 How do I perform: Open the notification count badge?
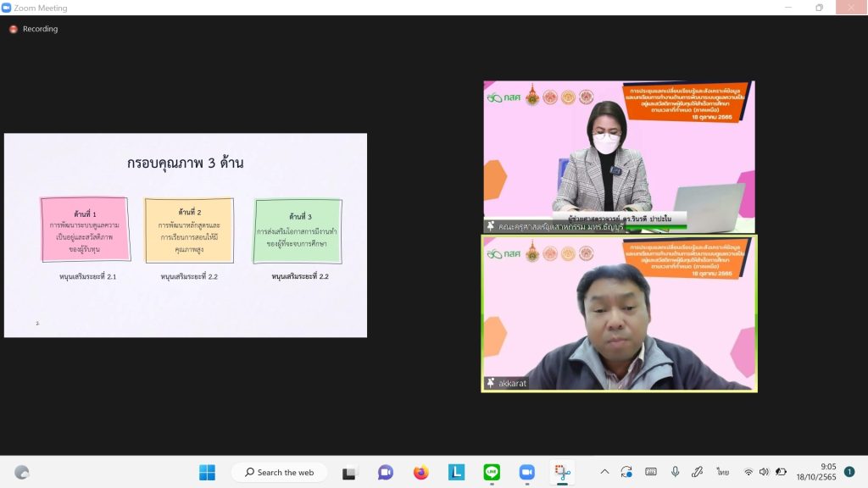click(849, 472)
